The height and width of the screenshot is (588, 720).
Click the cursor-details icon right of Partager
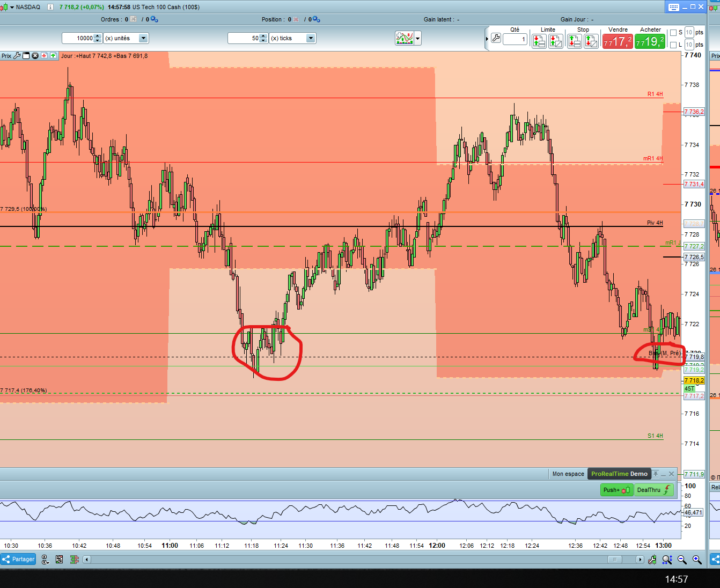(x=45, y=560)
